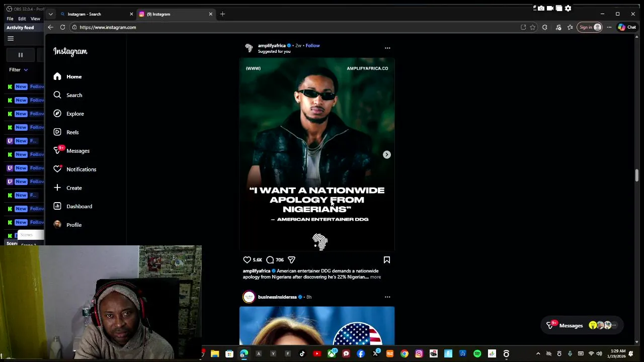
Task: Open Google Chrome from the taskbar
Action: point(405,354)
